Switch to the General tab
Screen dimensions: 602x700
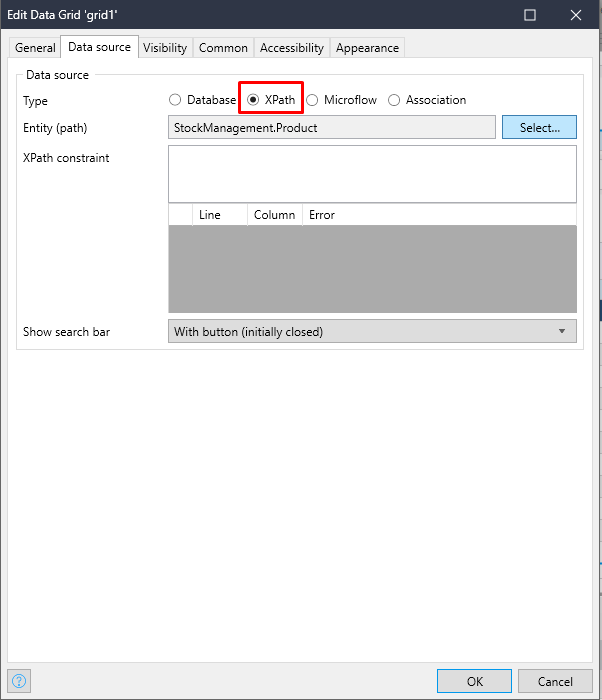35,48
